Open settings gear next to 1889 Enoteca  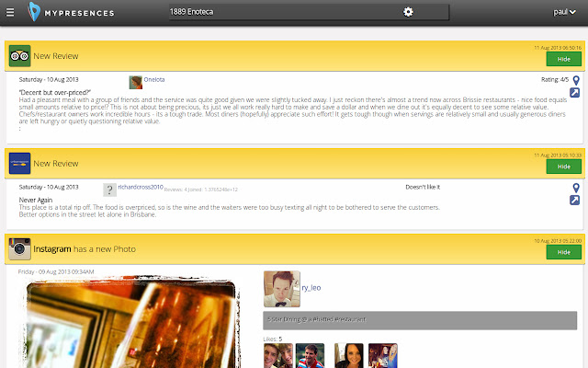click(409, 12)
